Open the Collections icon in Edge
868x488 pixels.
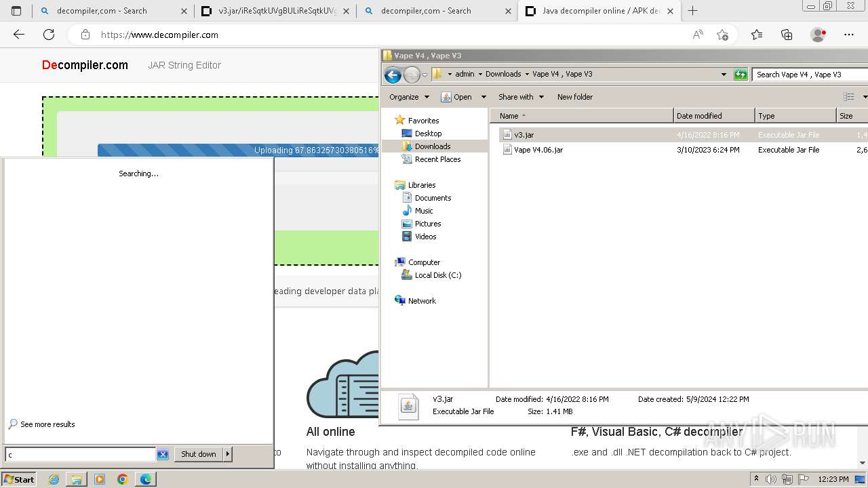point(787,35)
